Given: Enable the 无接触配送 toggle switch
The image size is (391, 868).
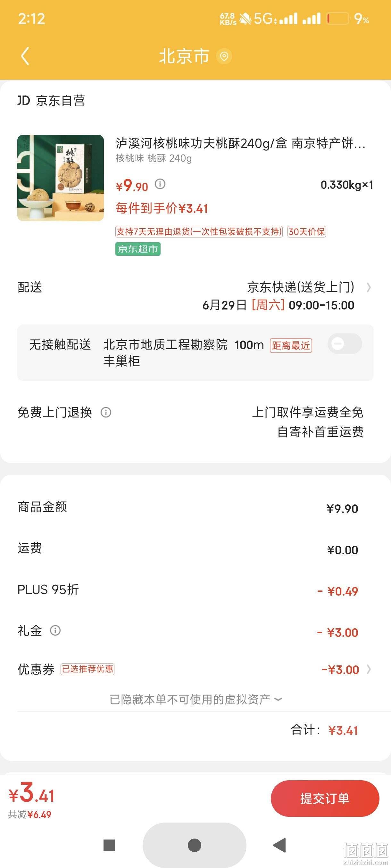Looking at the screenshot, I should pyautogui.click(x=345, y=344).
